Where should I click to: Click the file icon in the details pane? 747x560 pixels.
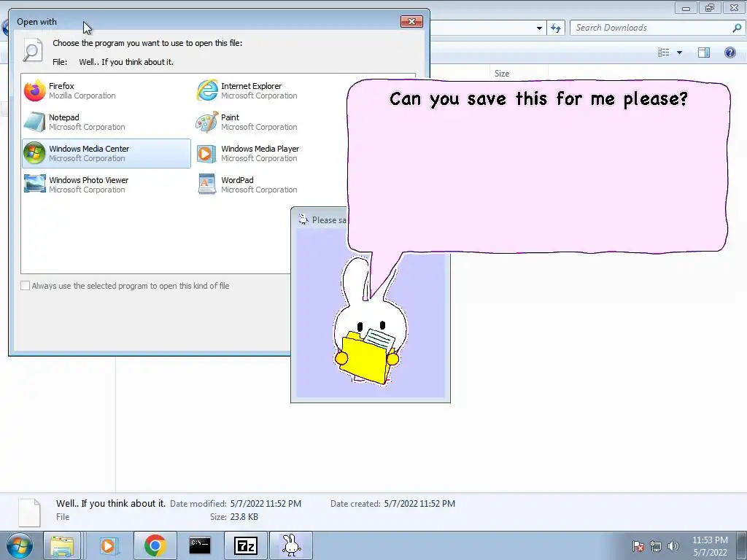[x=29, y=513]
